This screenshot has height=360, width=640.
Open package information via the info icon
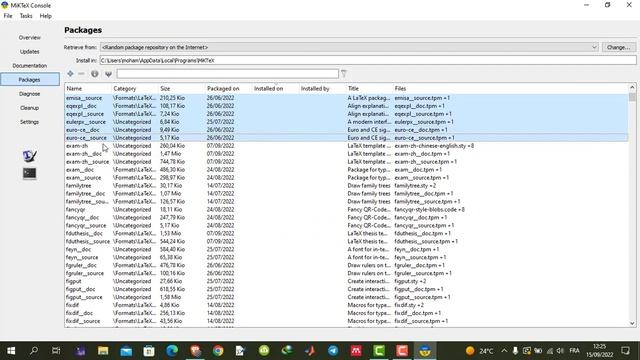coord(95,74)
